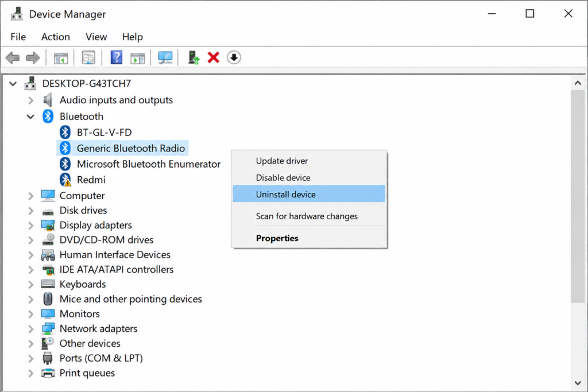Click the Bluetooth category icon
588x392 pixels.
click(x=48, y=116)
